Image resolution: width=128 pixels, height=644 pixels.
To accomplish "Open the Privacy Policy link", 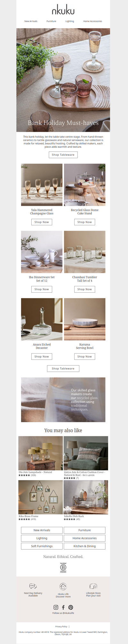I will (61, 626).
